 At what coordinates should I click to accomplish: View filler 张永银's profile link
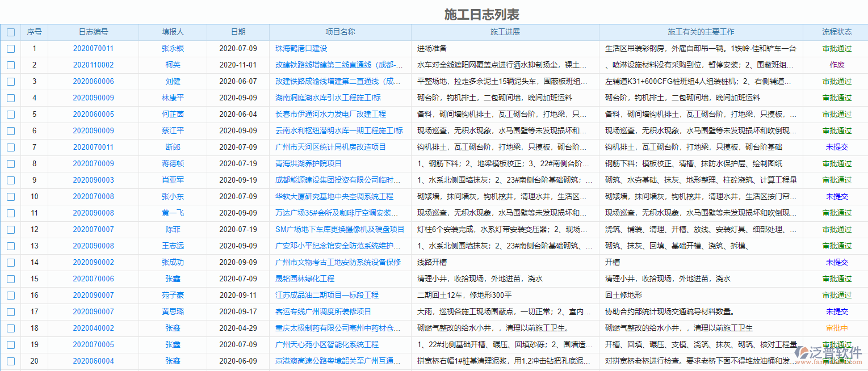[x=173, y=48]
